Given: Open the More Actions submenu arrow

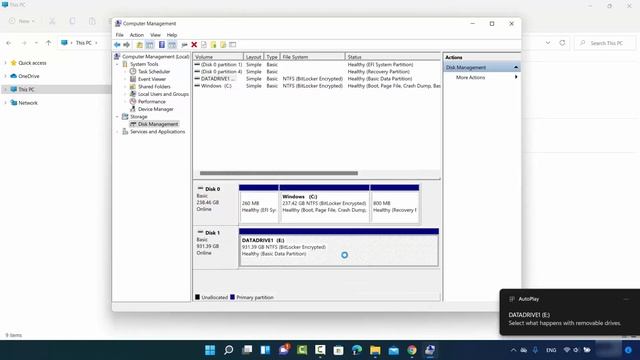Looking at the screenshot, I should point(516,77).
